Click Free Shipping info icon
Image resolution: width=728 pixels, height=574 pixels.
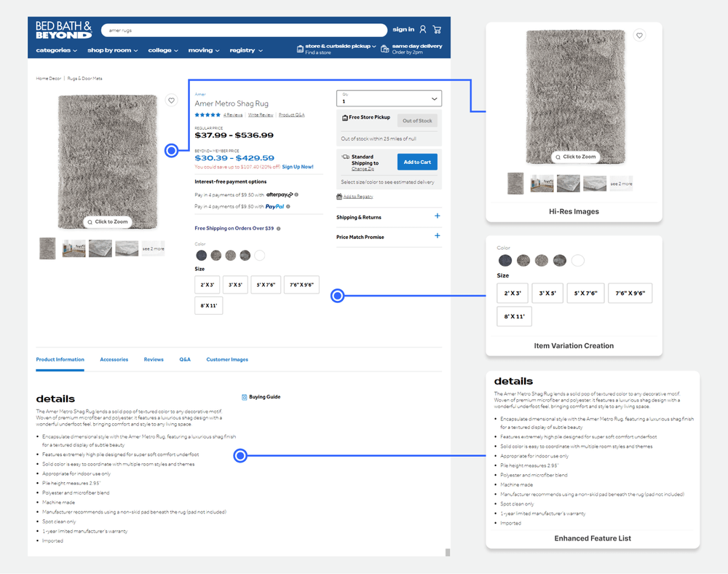279,229
